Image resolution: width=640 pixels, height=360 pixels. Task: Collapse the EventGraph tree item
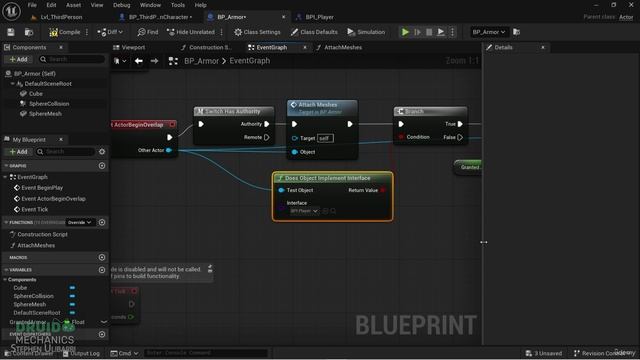(5, 177)
